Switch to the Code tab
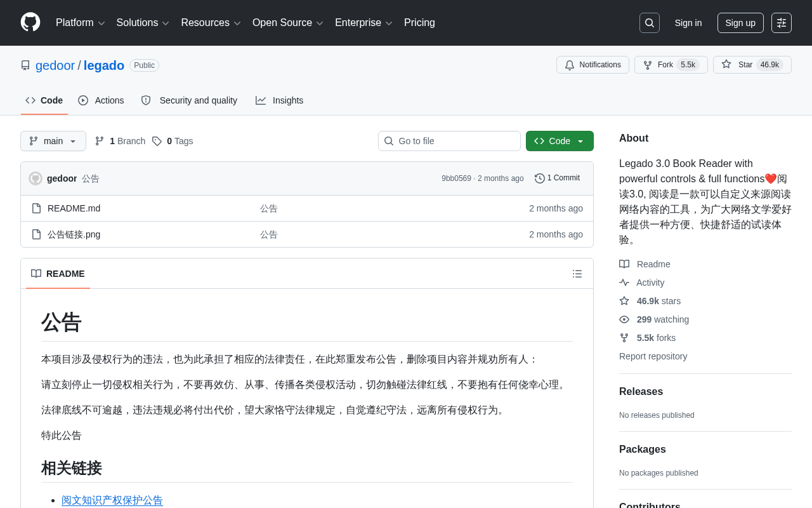Viewport: 812px width, 508px height. point(44,100)
